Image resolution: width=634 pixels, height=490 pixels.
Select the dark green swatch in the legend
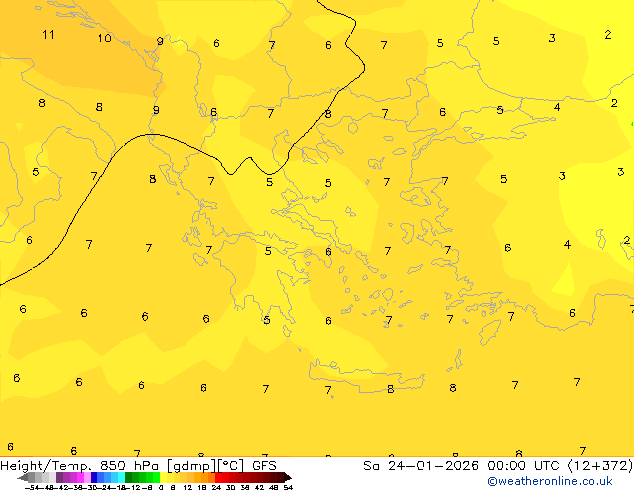[x=128, y=477]
